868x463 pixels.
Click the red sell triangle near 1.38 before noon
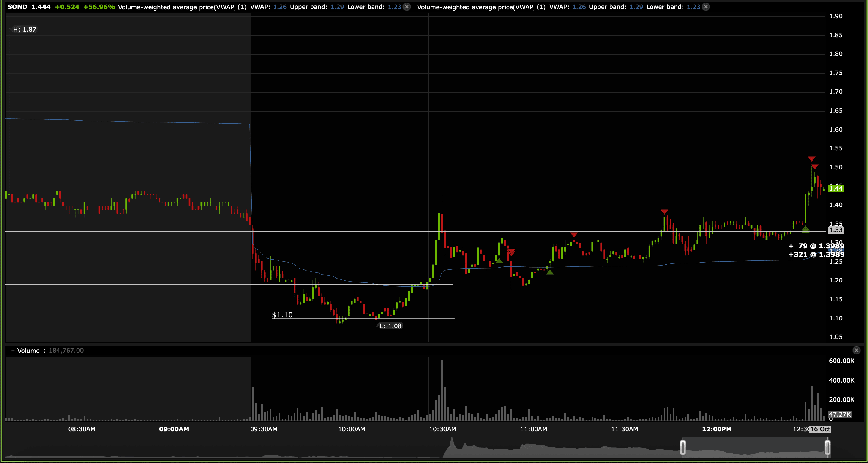664,212
